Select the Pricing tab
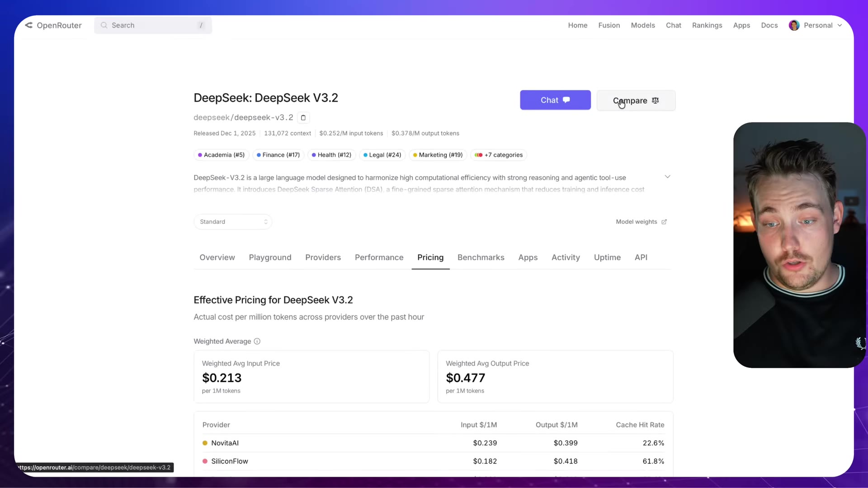Viewport: 868px width, 488px height. click(430, 258)
